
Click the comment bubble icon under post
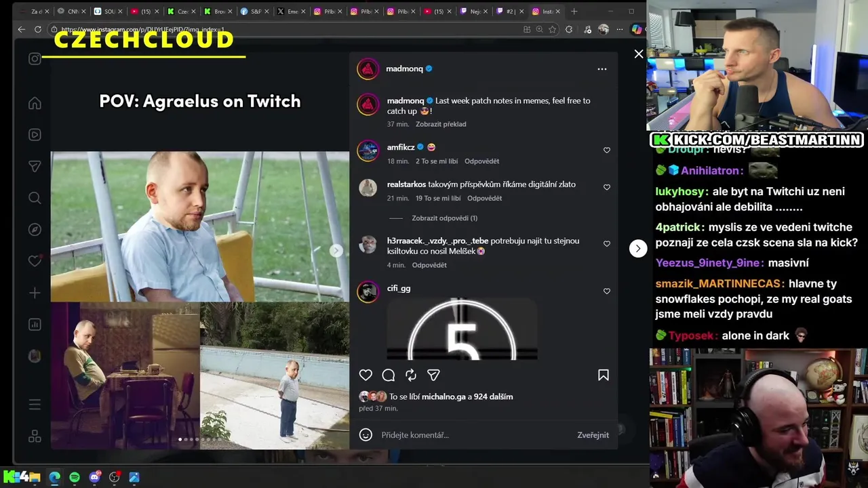coord(389,375)
